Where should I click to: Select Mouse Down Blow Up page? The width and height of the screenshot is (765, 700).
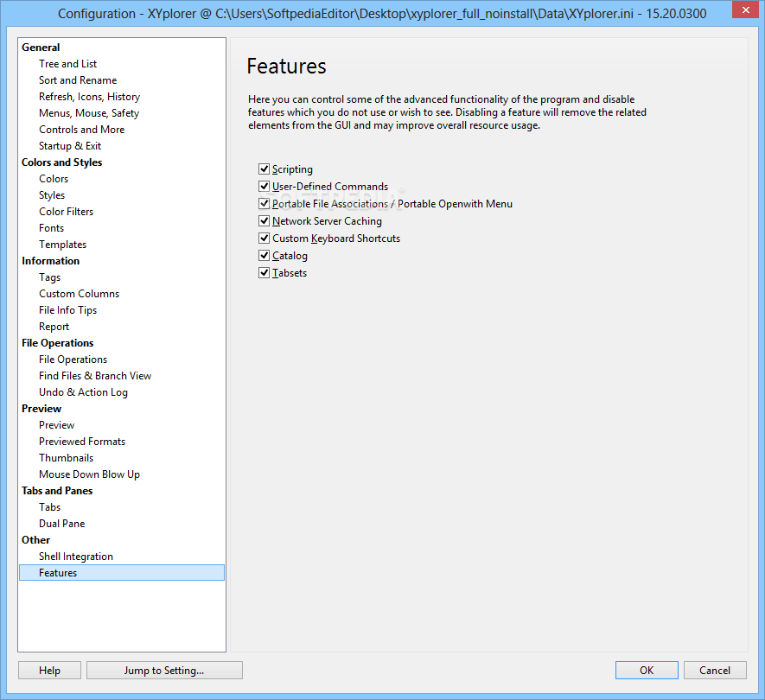89,474
